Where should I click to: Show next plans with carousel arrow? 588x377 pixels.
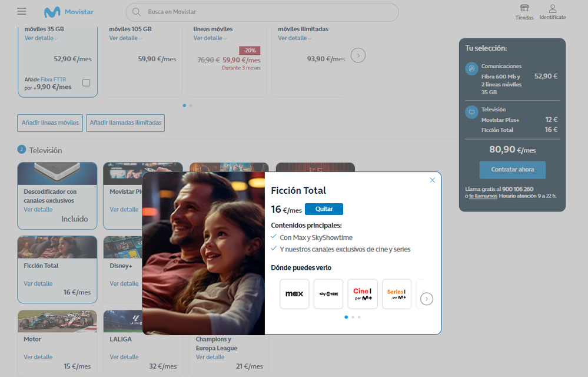[358, 55]
